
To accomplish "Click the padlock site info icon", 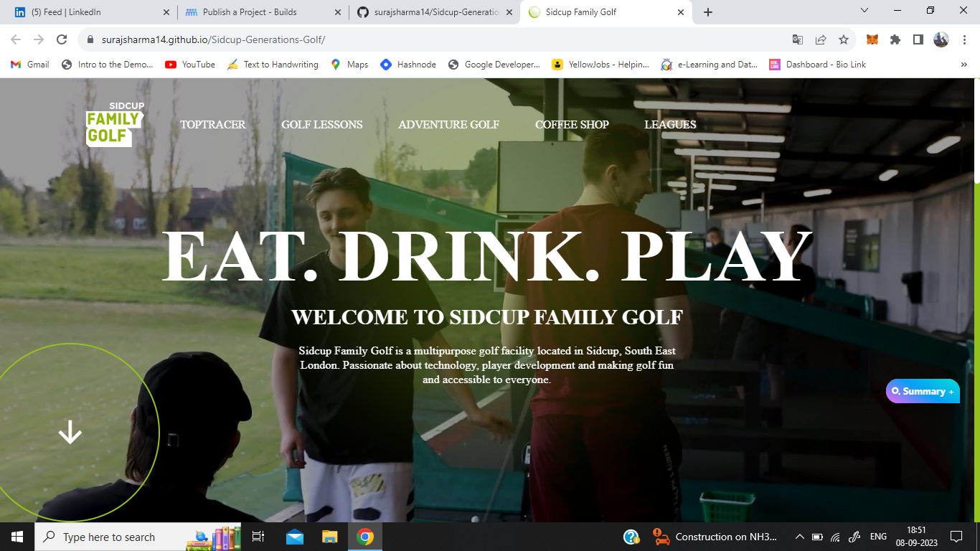I will point(90,40).
